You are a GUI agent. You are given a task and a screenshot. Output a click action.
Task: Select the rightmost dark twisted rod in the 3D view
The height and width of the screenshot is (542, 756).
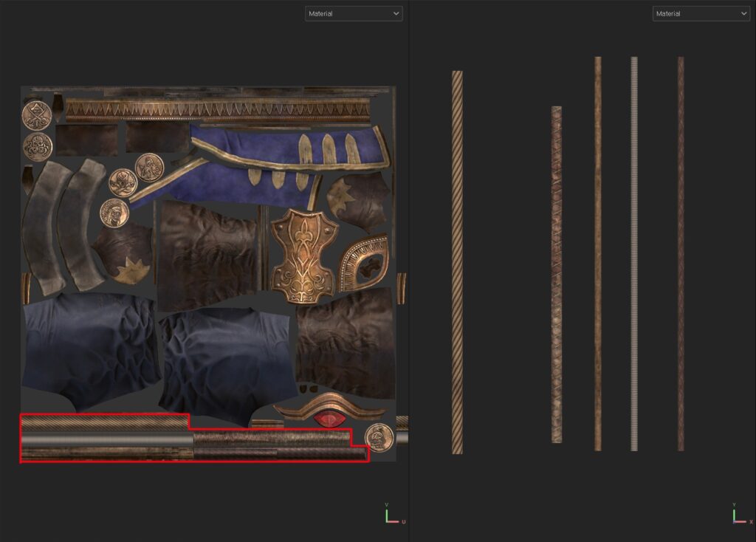tap(681, 253)
